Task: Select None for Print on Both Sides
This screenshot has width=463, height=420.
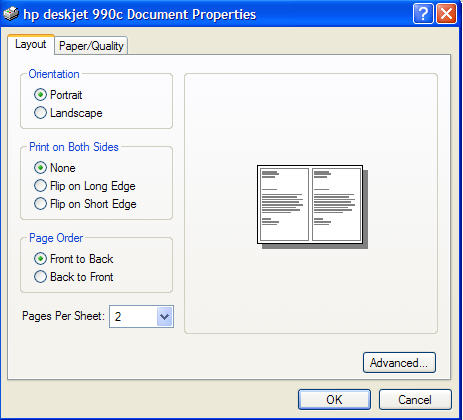Action: point(40,167)
